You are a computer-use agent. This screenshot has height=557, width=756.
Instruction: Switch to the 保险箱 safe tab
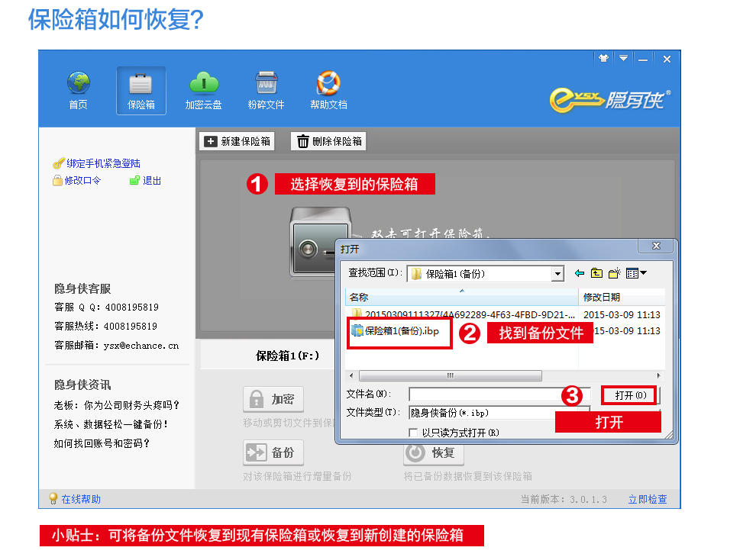141,91
